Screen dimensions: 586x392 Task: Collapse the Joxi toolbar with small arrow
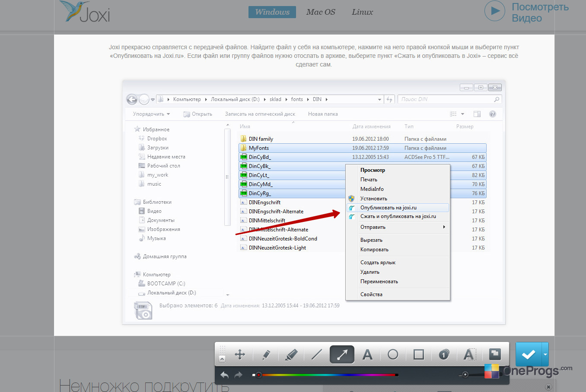coord(222,359)
